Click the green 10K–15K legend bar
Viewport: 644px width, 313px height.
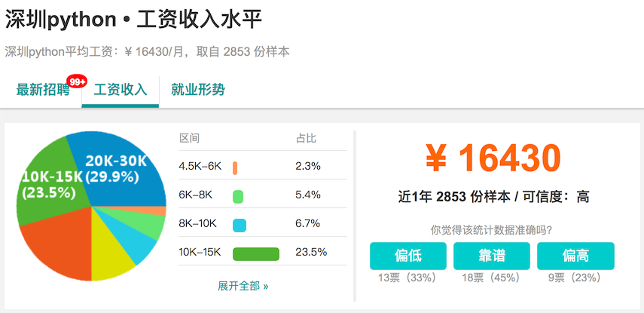pyautogui.click(x=256, y=253)
